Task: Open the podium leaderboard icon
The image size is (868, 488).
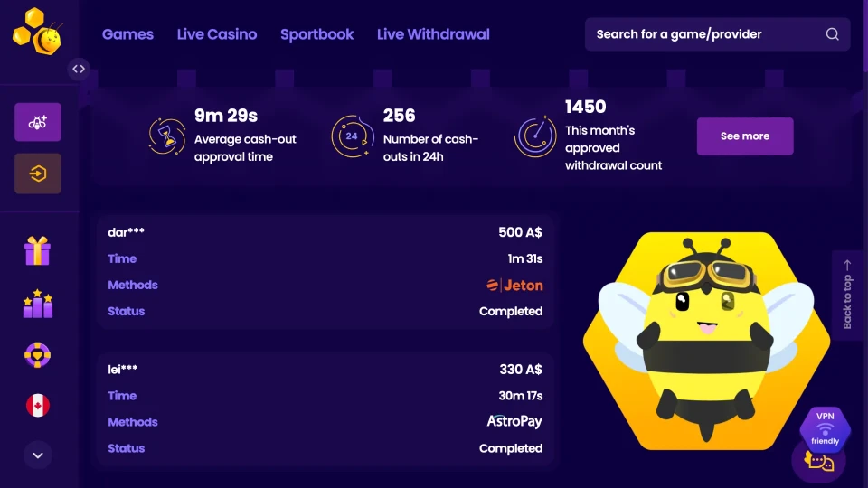Action: coord(38,304)
